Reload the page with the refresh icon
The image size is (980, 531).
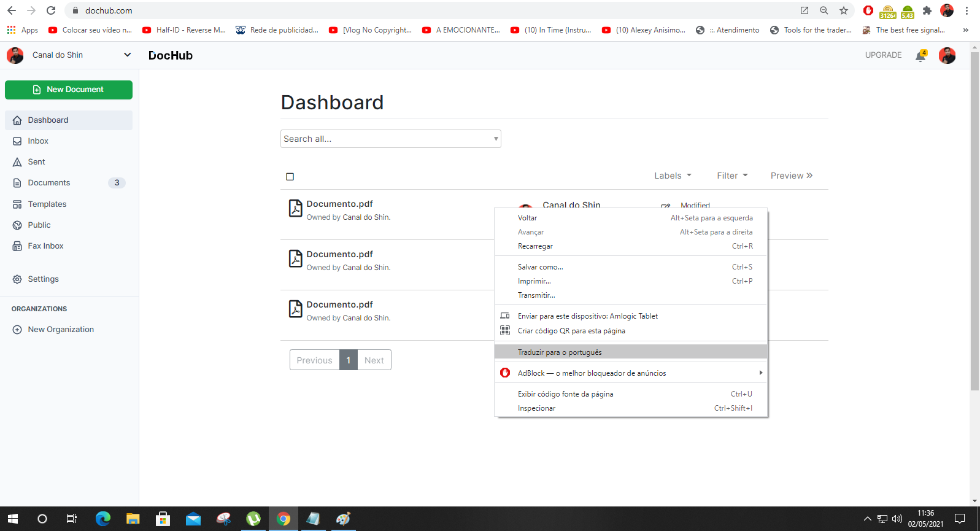(x=51, y=10)
